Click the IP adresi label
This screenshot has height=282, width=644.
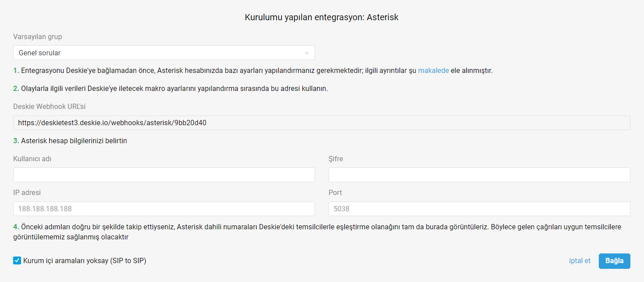[x=27, y=192]
